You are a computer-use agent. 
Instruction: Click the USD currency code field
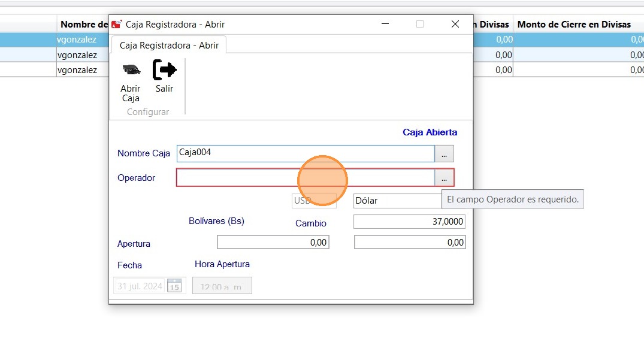click(314, 201)
